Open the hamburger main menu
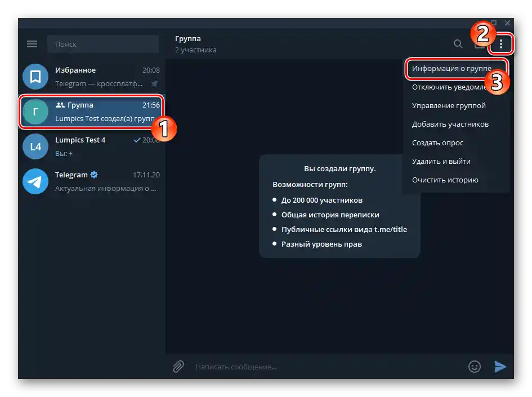The height and width of the screenshot is (397, 532). point(32,44)
